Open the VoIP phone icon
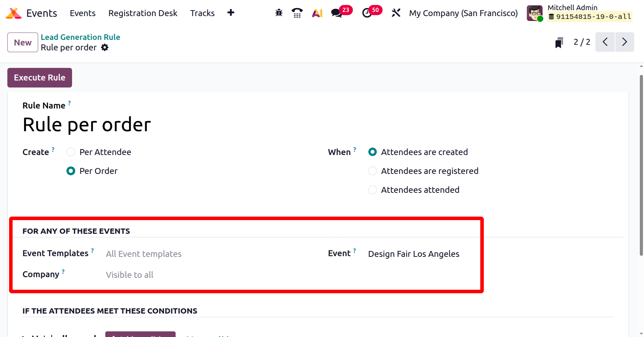Image resolution: width=644 pixels, height=337 pixels. (x=297, y=13)
